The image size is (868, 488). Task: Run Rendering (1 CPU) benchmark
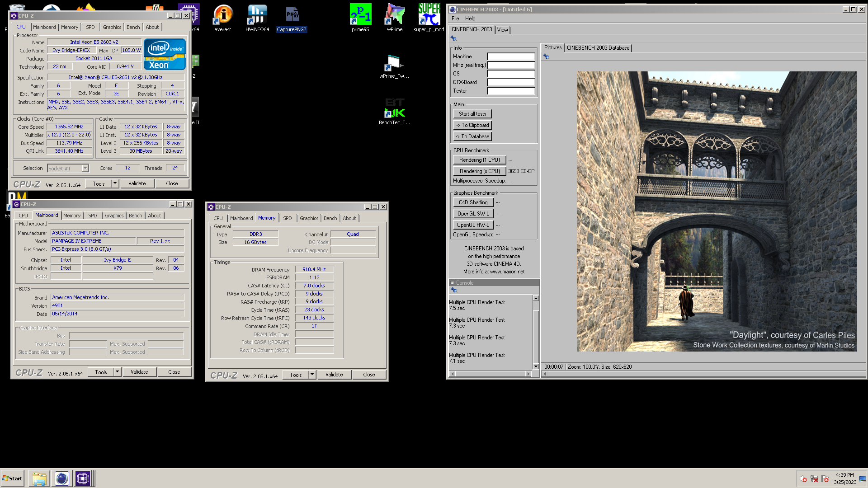coord(480,160)
